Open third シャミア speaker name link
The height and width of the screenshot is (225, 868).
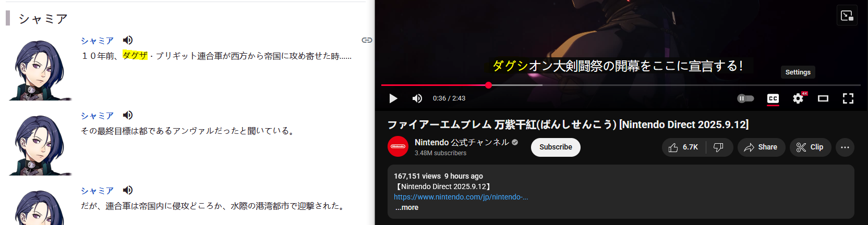tap(97, 191)
